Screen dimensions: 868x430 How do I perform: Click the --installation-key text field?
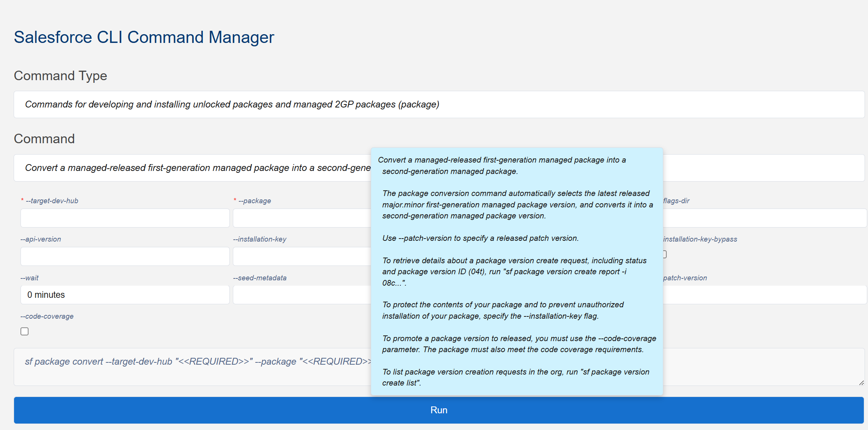(302, 256)
